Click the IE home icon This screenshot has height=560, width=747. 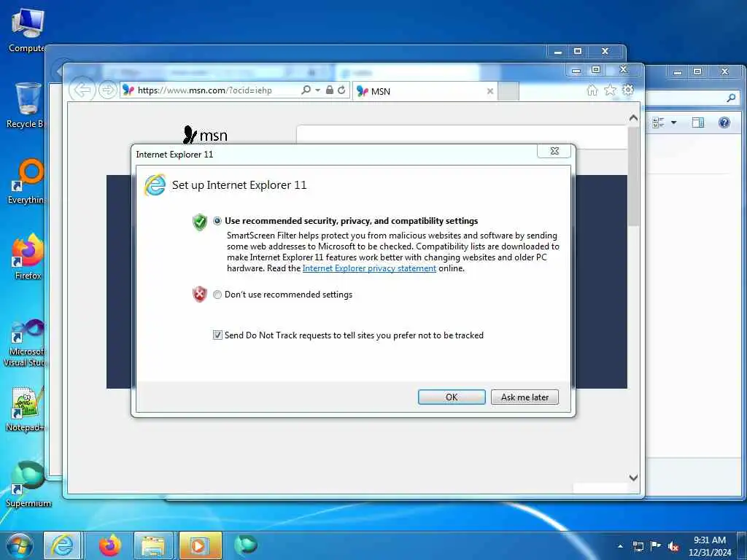(592, 90)
